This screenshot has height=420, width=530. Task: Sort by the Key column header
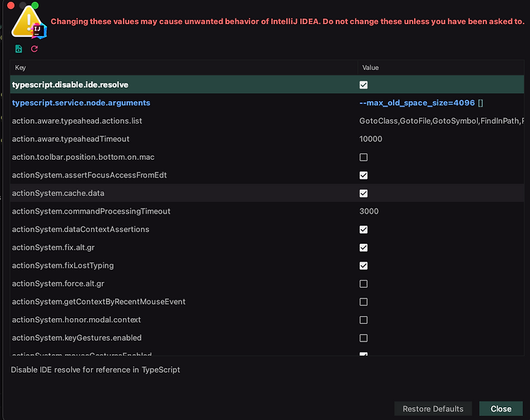[x=184, y=68]
